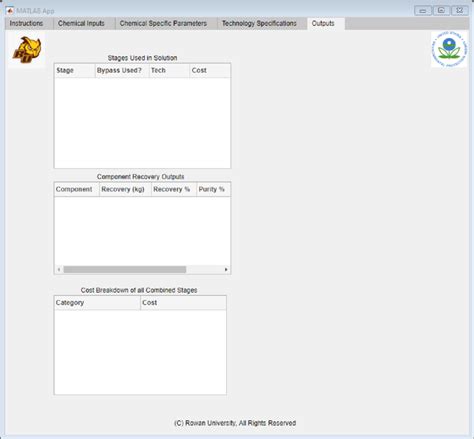
Task: Click the recovery table horizontal scrollbar thumb
Action: click(x=125, y=269)
